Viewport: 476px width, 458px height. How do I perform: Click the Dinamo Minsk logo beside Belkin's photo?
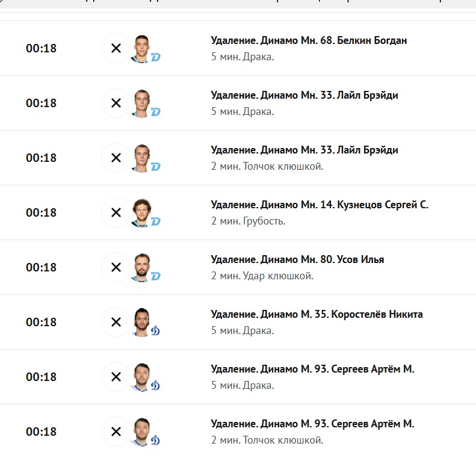click(x=156, y=57)
